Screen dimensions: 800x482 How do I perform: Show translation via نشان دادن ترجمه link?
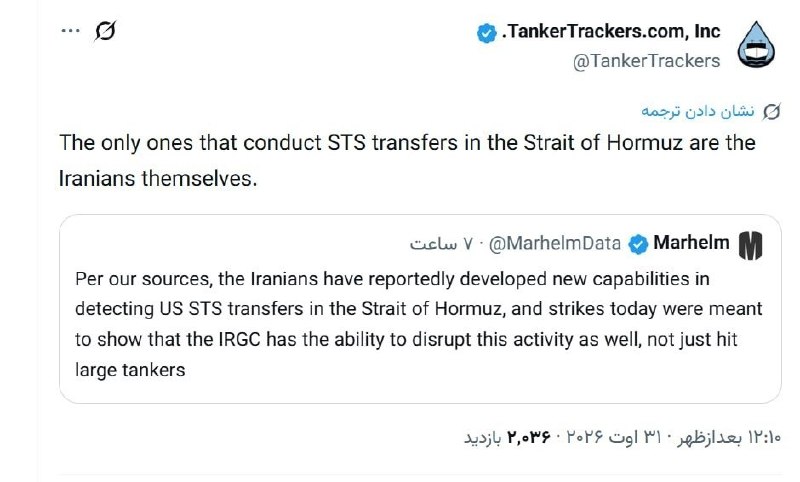[x=697, y=111]
